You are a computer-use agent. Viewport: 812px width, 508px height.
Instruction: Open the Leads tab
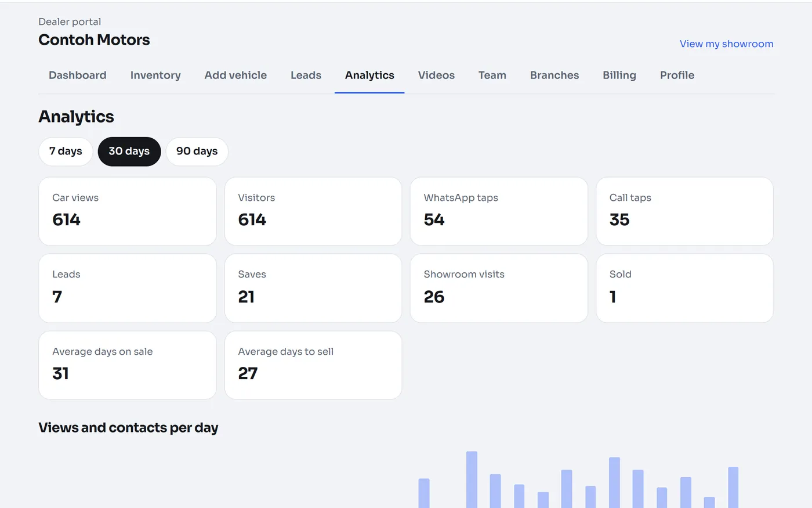pos(306,75)
